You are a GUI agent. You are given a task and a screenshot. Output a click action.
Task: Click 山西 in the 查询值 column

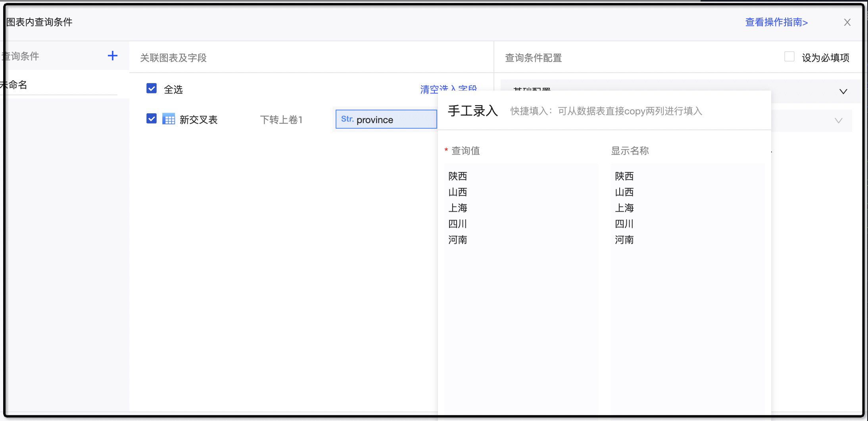457,192
